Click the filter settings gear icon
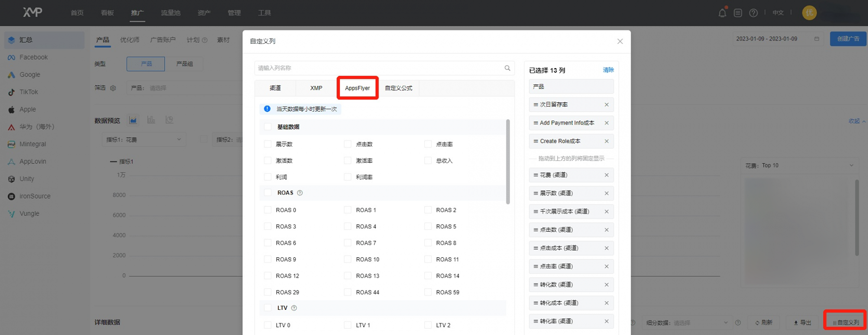The width and height of the screenshot is (868, 335). (x=113, y=88)
